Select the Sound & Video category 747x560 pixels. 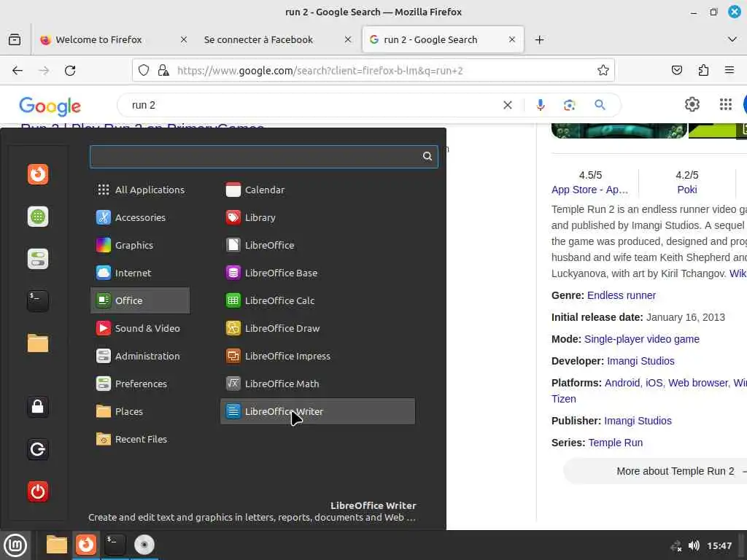(x=140, y=329)
